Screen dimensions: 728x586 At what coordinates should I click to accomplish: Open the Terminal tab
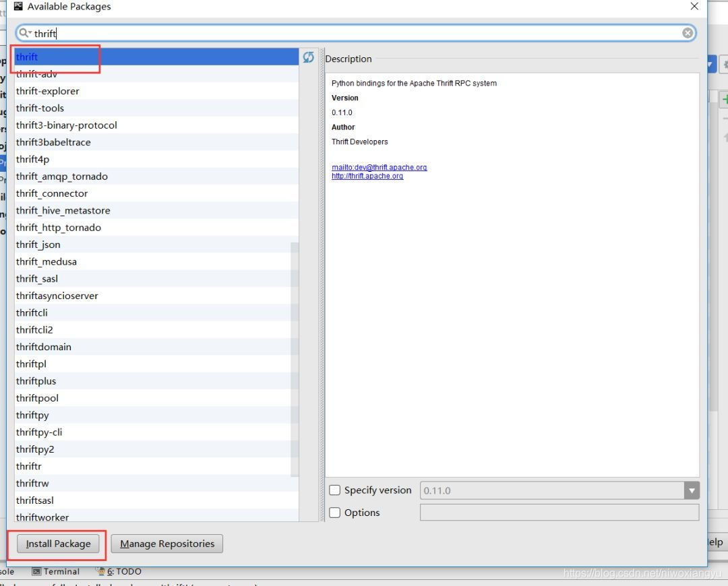pos(56,572)
